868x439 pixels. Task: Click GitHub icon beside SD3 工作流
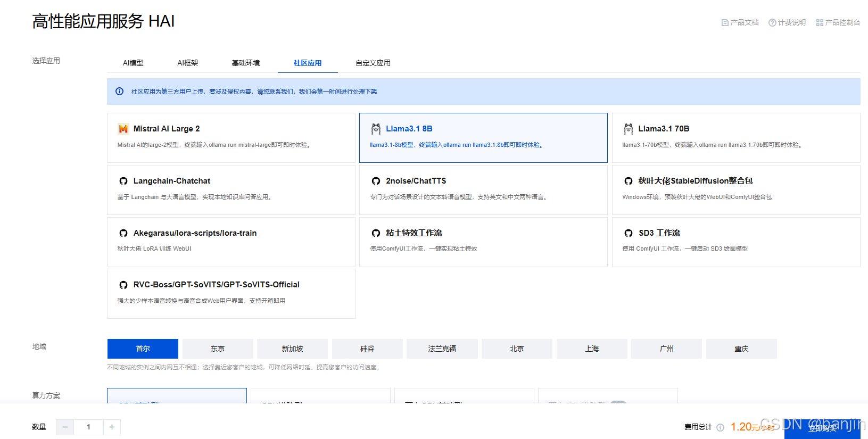point(629,233)
